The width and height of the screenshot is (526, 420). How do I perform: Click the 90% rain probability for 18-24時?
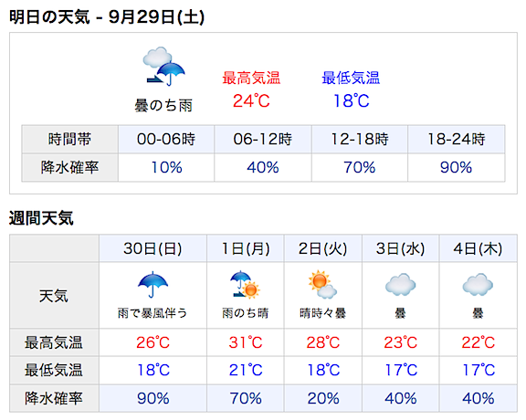click(x=456, y=167)
